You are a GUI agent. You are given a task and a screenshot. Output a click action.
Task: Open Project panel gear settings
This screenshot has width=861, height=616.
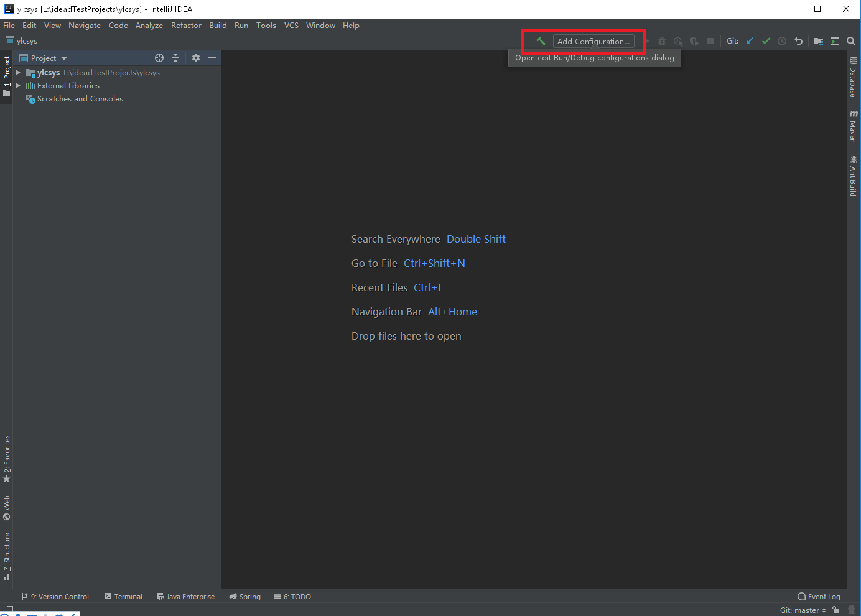(196, 58)
